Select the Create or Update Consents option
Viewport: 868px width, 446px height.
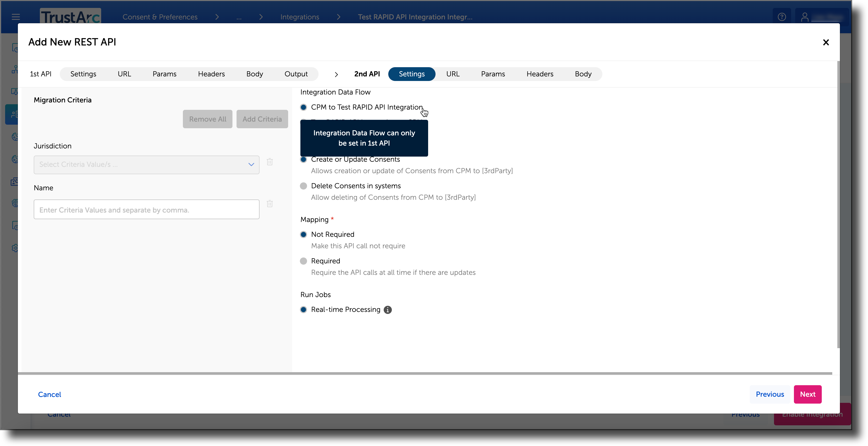coord(303,159)
